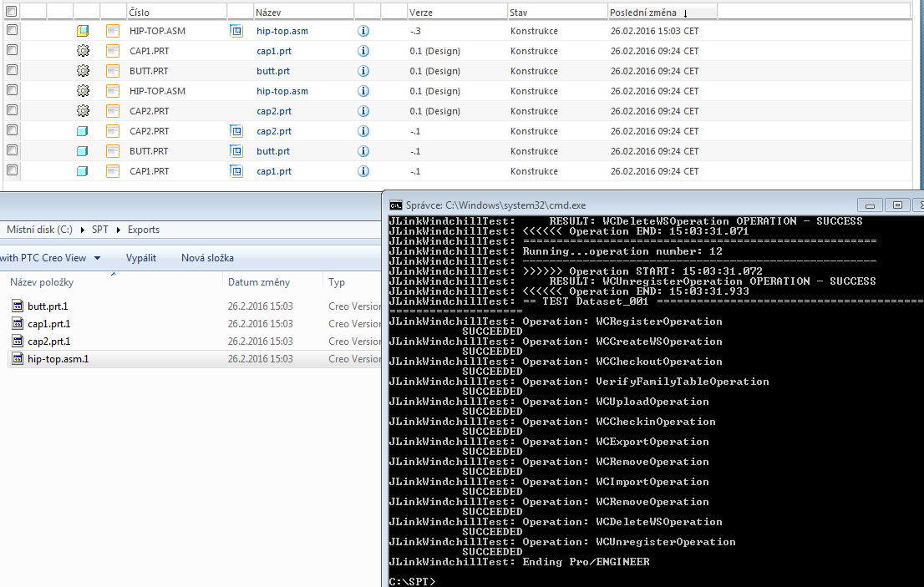924x587 pixels.
Task: Click cyan CAD part icon in CAP1.PRT -.1 row
Action: point(83,171)
